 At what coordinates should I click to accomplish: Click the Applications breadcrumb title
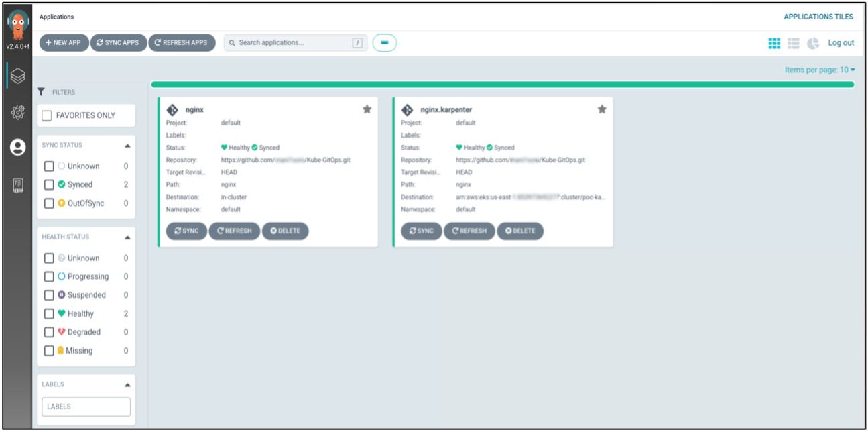57,17
